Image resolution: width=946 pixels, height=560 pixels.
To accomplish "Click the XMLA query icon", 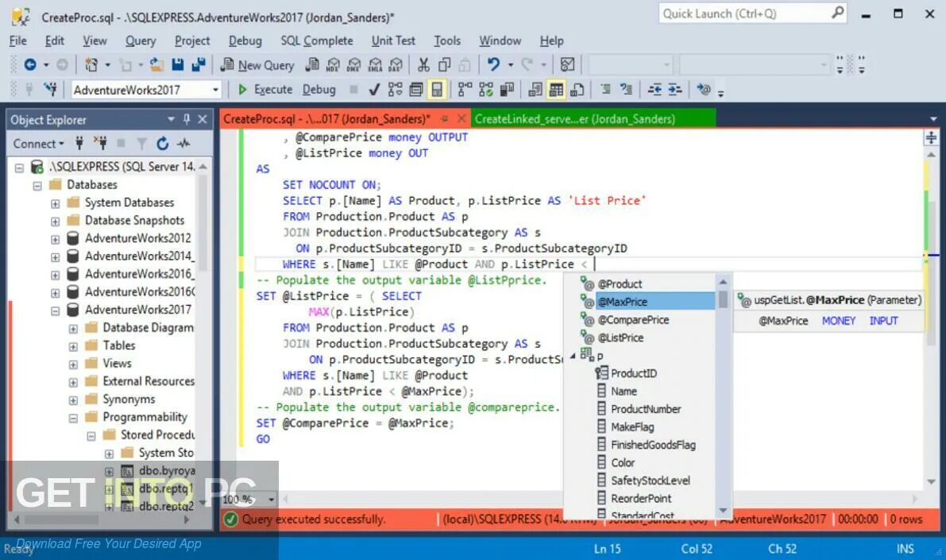I will 375,64.
